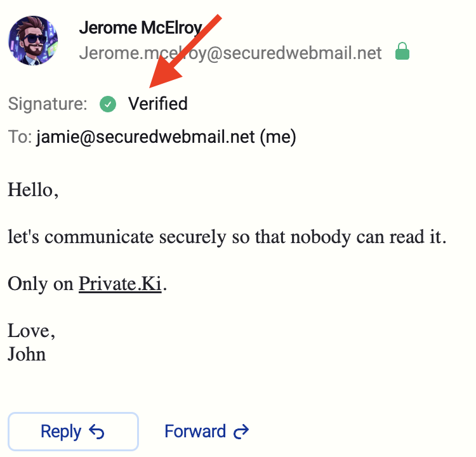Viewport: 476px width, 457px height.
Task: Click the "John" sign-off name
Action: point(27,354)
